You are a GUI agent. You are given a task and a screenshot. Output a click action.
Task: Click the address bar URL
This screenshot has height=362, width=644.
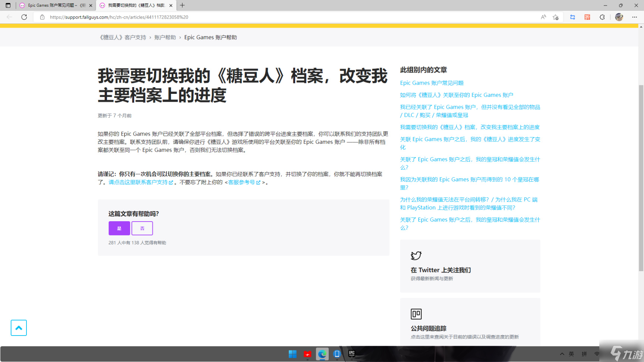119,17
